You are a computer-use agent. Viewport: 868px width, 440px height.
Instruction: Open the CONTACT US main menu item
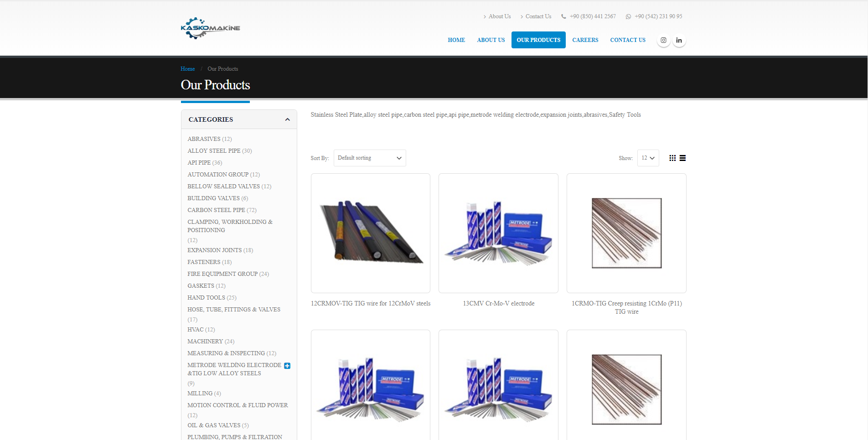pos(628,40)
